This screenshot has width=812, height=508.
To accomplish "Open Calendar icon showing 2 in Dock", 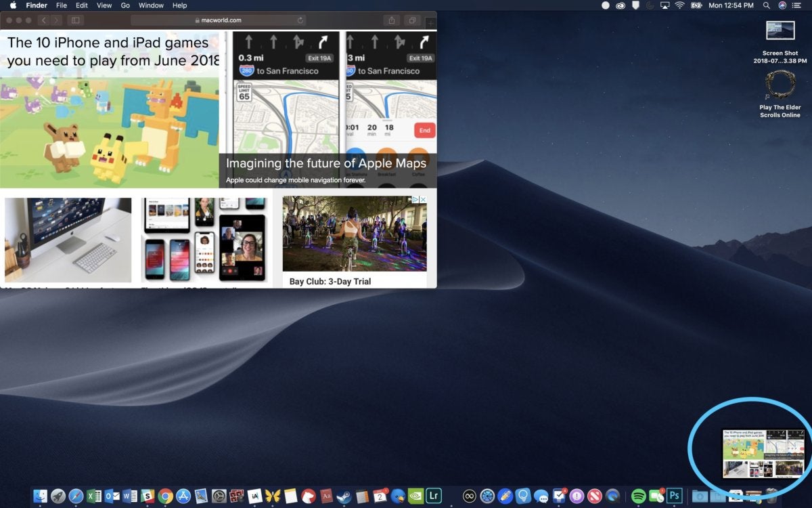I will (x=380, y=496).
